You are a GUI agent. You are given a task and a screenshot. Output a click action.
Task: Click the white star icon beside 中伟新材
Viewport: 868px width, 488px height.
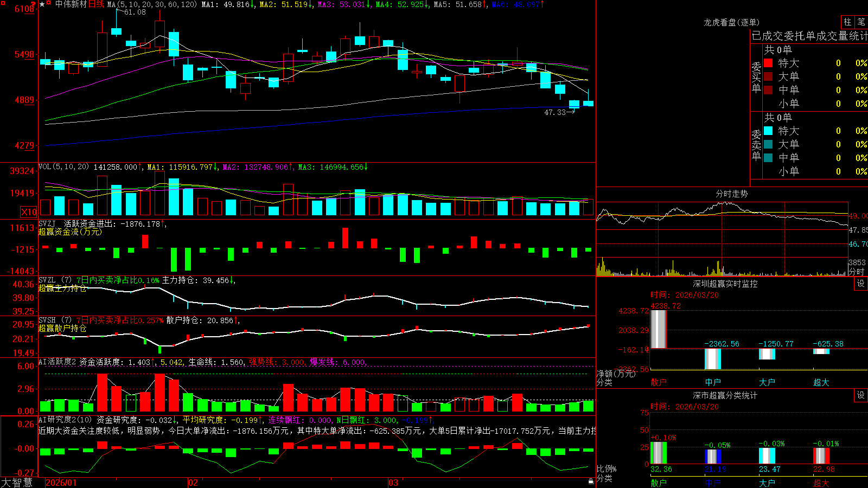pyautogui.click(x=42, y=4)
